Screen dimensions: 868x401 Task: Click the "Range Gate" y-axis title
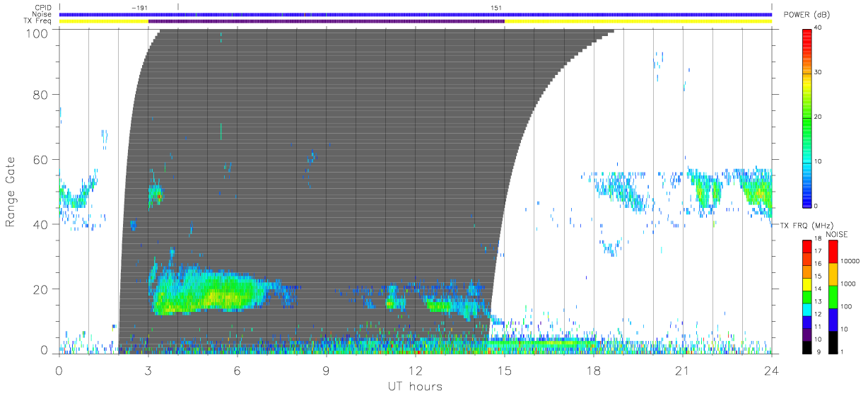click(11, 192)
